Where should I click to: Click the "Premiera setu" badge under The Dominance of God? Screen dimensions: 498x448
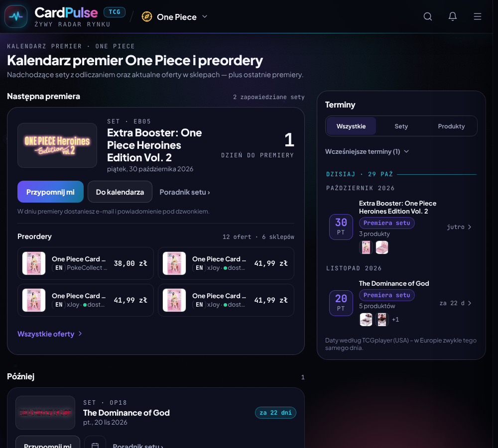point(387,295)
